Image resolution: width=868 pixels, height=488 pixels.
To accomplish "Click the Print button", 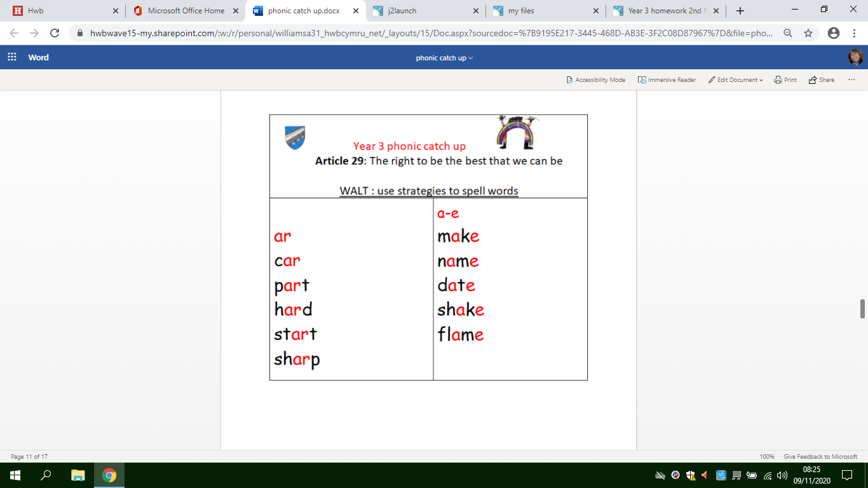I will [x=785, y=80].
